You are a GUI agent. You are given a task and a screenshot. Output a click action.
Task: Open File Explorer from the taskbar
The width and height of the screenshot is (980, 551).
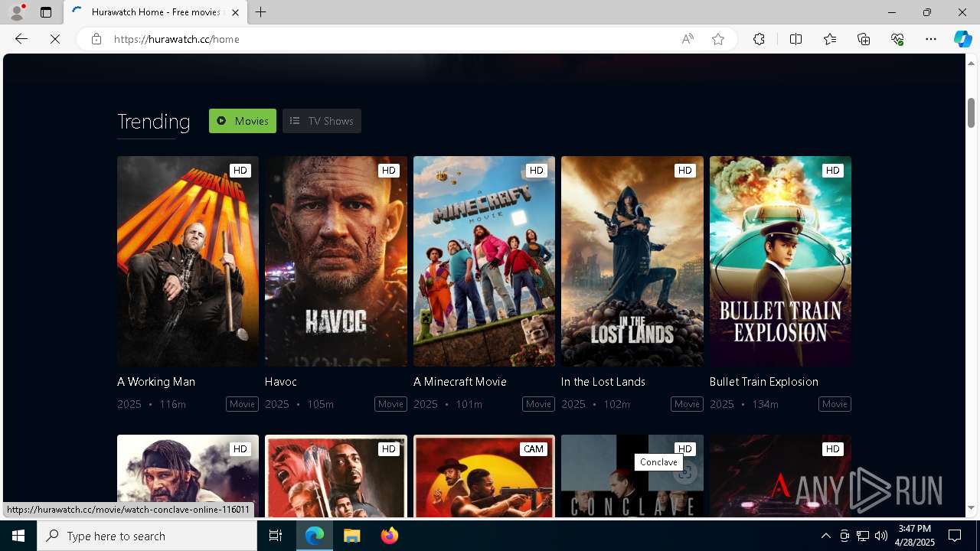351,536
